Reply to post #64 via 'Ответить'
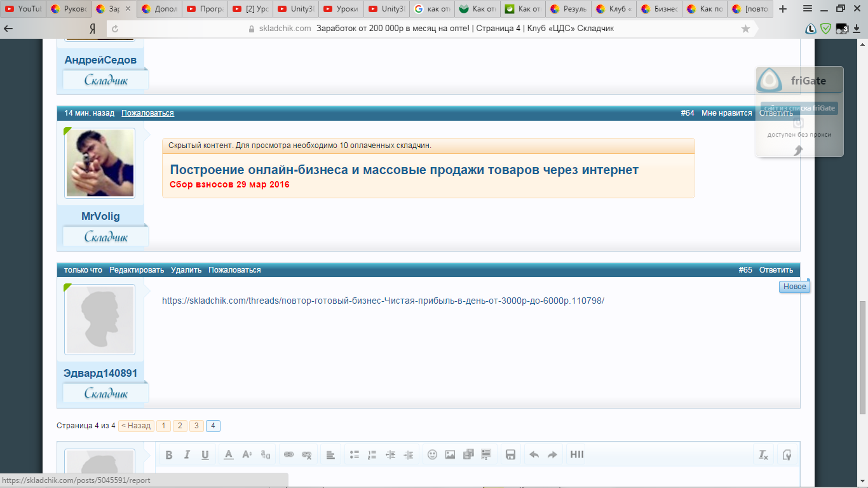Viewport: 868px width, 488px height. [776, 113]
